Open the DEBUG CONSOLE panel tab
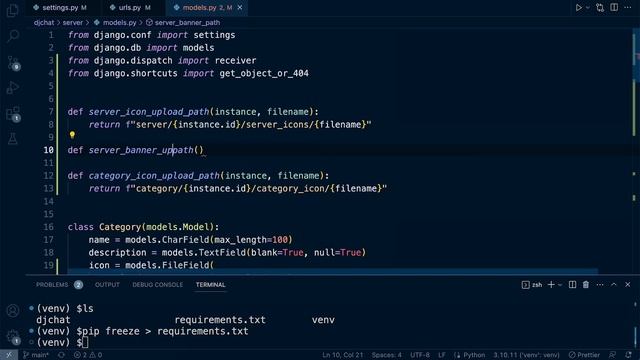 pyautogui.click(x=158, y=284)
